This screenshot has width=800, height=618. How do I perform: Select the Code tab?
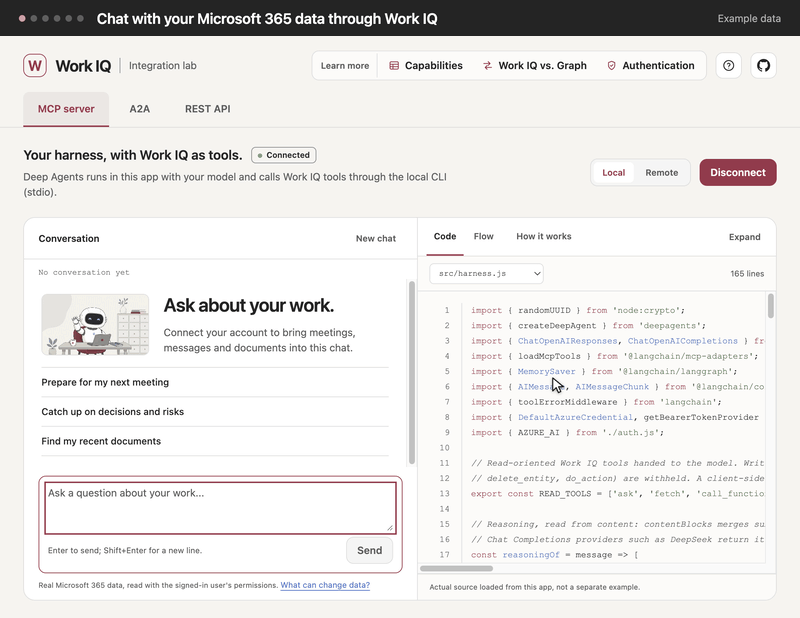point(445,236)
